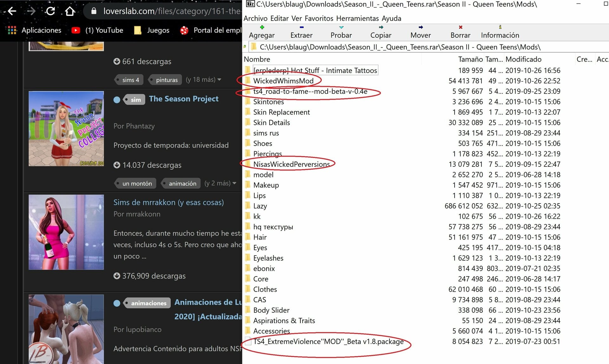Select the Eyelashes folder row
The height and width of the screenshot is (364, 609).
(426, 258)
